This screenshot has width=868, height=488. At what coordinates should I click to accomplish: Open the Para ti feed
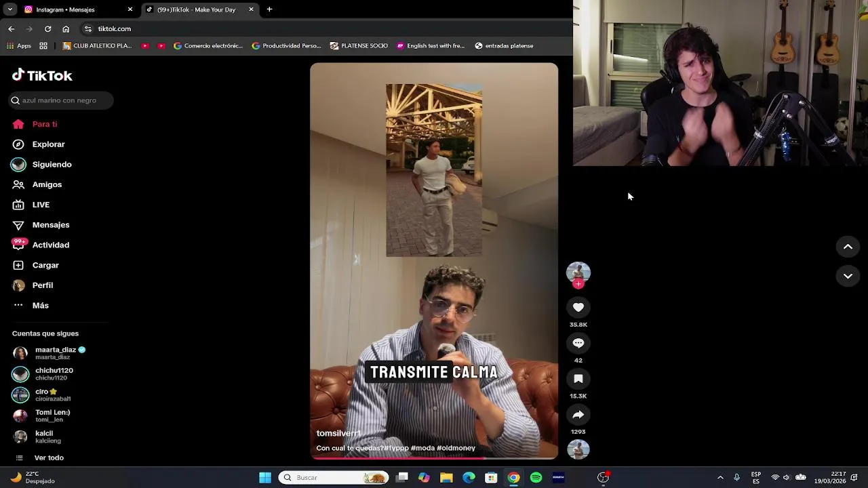click(x=35, y=124)
